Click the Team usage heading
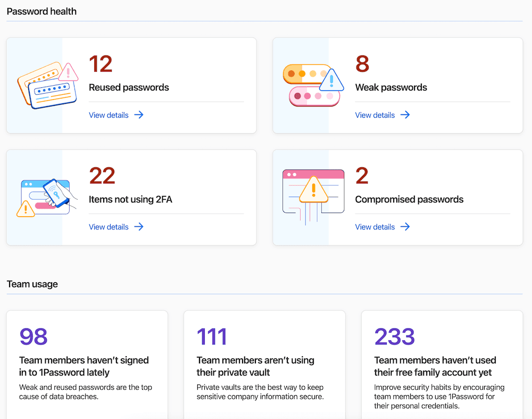 [x=32, y=284]
